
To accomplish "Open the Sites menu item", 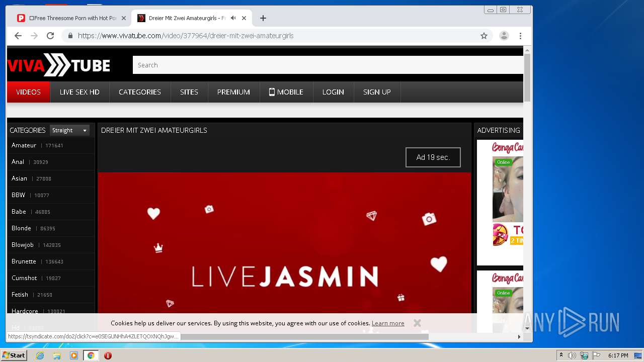I will click(x=189, y=92).
